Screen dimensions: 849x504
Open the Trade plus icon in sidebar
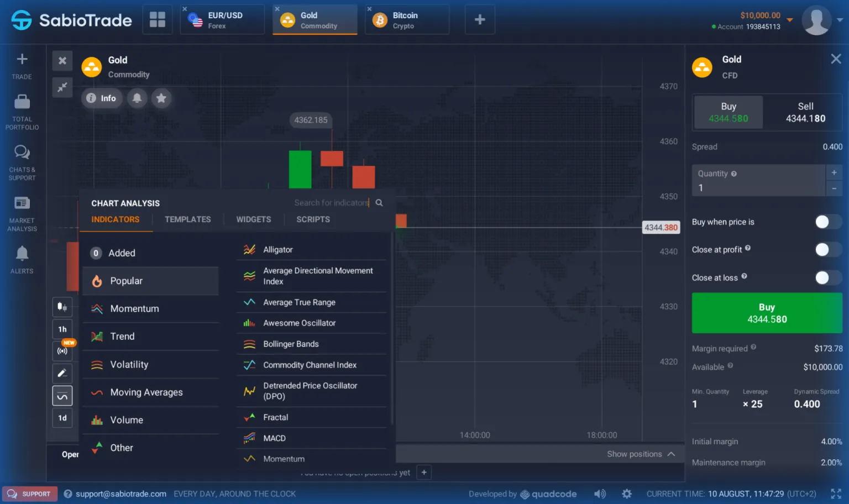point(22,60)
